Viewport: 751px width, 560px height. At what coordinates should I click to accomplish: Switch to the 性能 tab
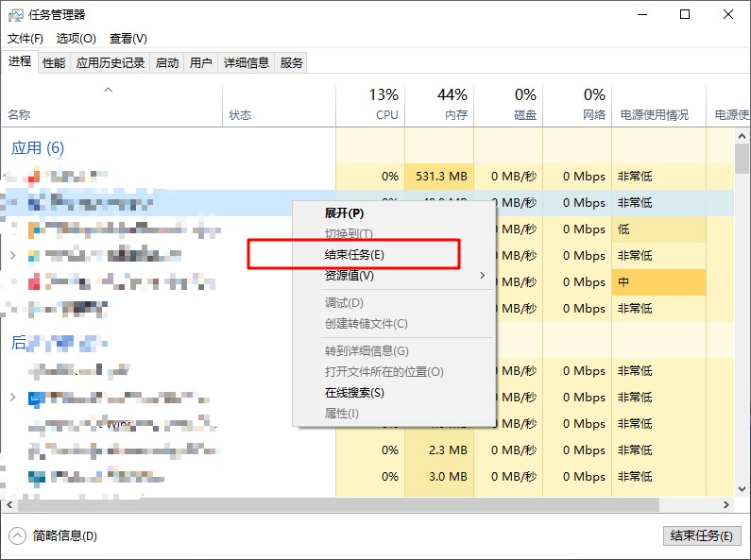[x=54, y=63]
